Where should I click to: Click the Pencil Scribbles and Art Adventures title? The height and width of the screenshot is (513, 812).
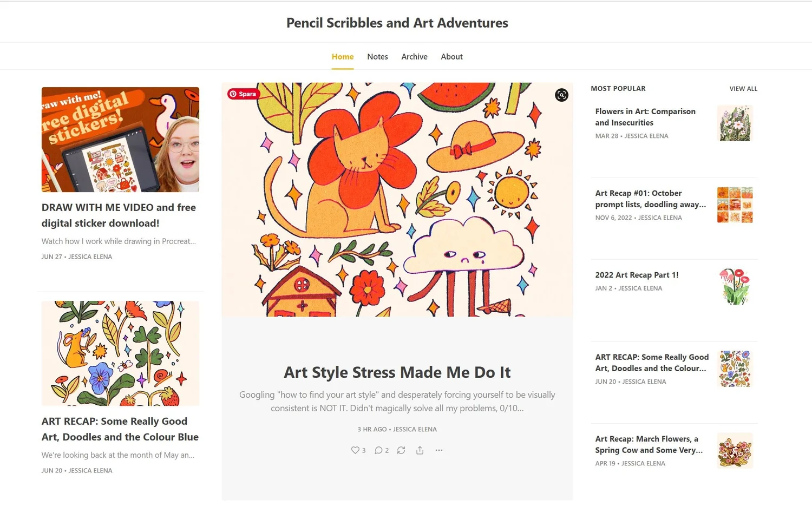[397, 23]
